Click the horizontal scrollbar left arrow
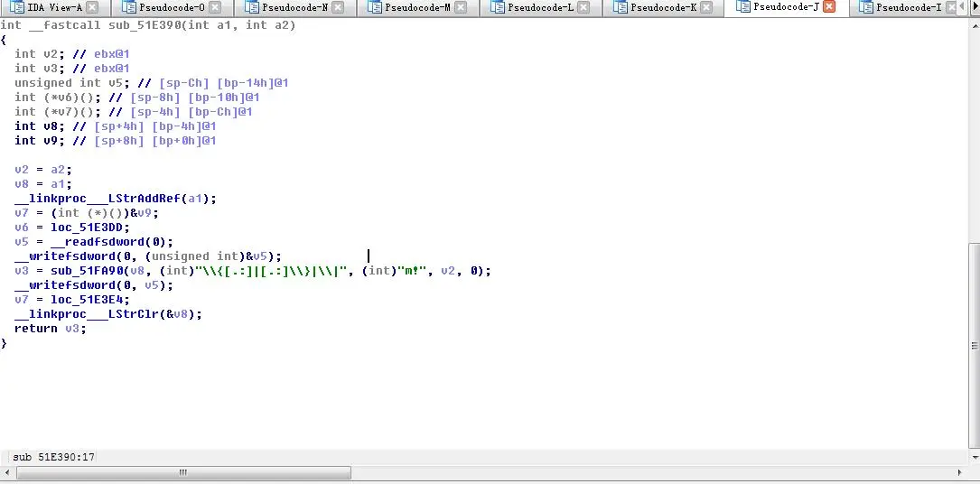980x484 pixels. pyautogui.click(x=7, y=473)
